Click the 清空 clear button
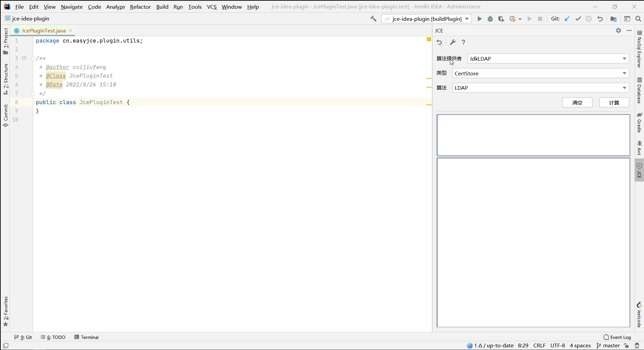 (577, 102)
